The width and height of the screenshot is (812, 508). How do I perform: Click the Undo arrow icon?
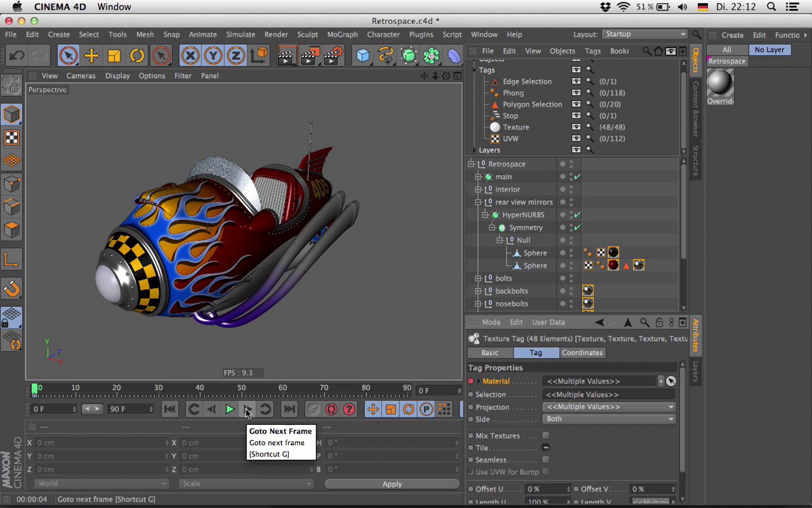tap(16, 55)
